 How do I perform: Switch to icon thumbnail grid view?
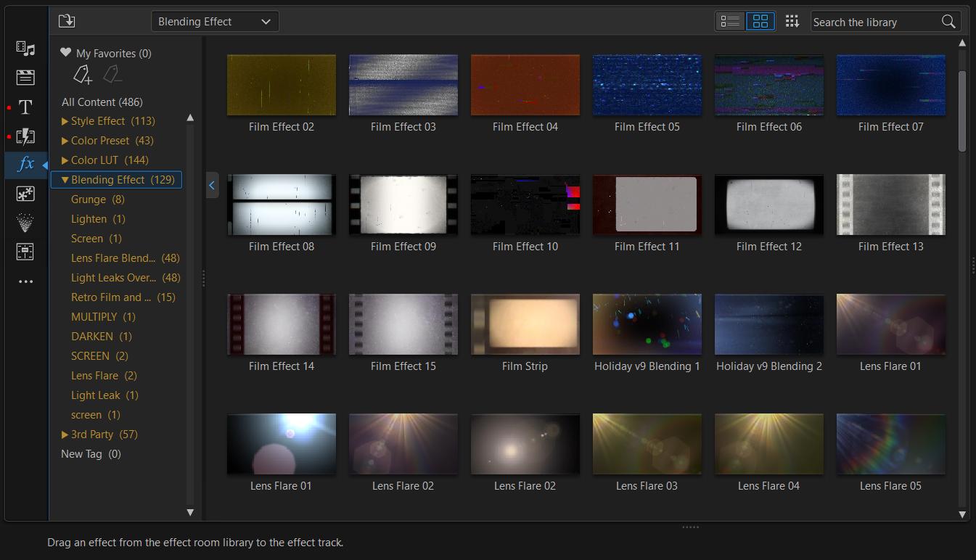pos(760,21)
